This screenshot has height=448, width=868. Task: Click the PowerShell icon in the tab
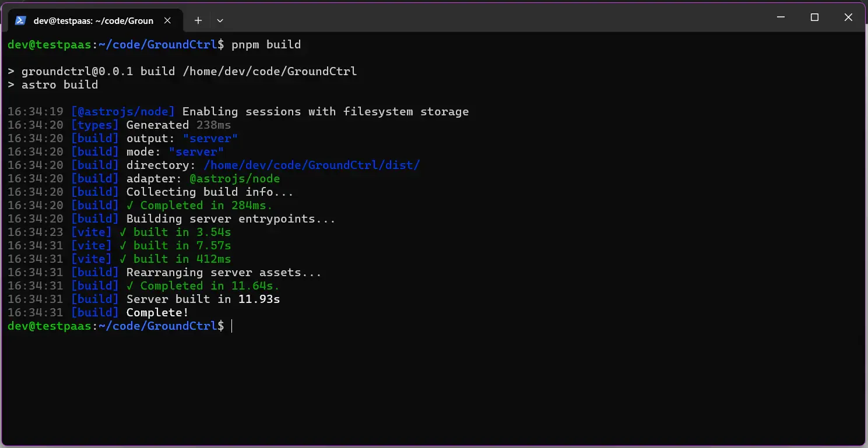coord(20,20)
